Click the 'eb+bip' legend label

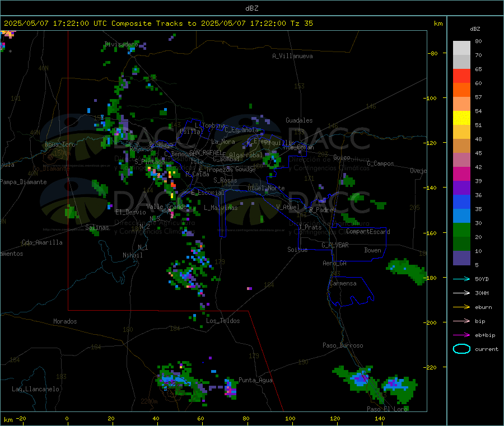click(485, 335)
